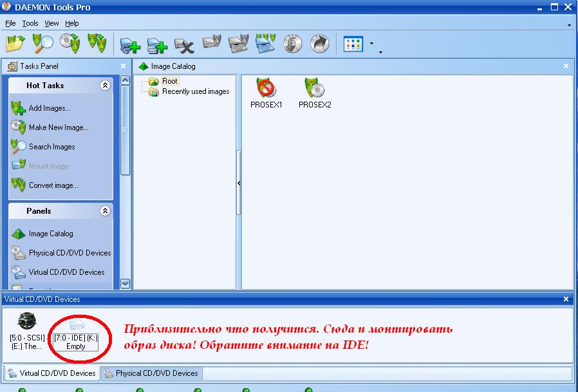Click the make disc image toolbar icon
This screenshot has width=578, height=392.
click(x=70, y=44)
